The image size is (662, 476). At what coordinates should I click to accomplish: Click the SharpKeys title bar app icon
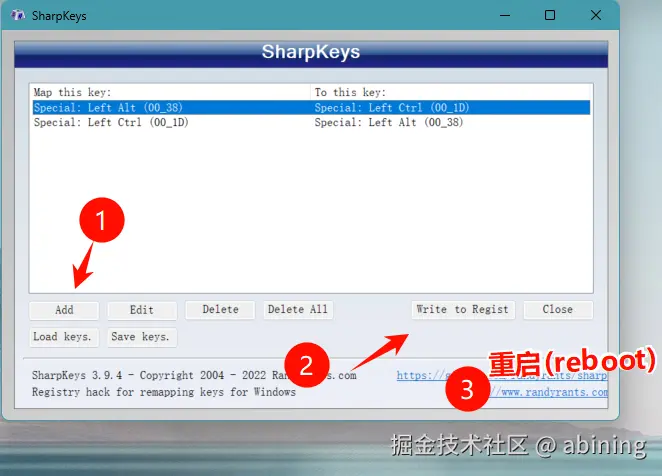(18, 16)
